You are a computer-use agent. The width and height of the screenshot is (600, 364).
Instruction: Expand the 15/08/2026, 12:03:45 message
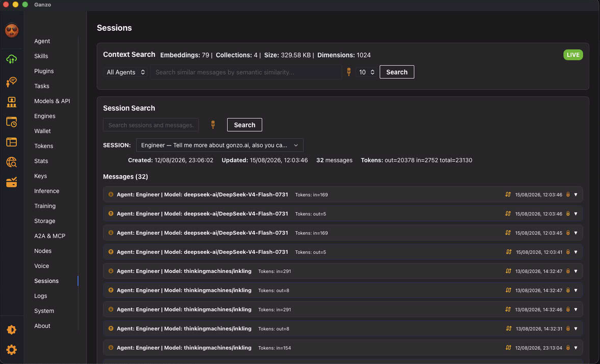click(575, 233)
